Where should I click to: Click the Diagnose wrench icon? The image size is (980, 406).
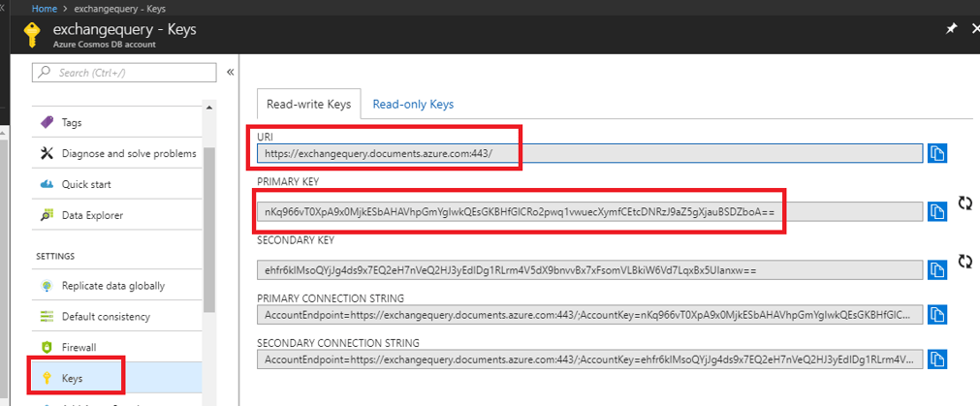pyautogui.click(x=47, y=154)
